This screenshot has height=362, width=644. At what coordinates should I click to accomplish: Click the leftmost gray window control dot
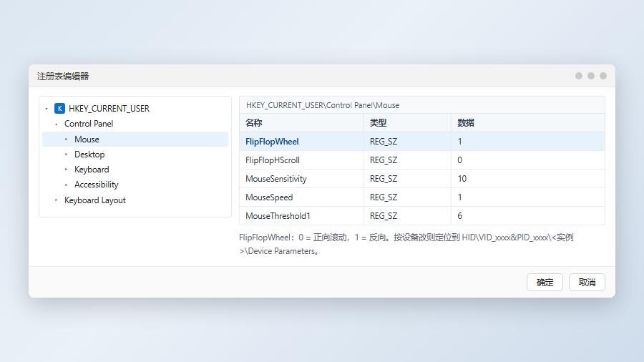click(x=579, y=76)
